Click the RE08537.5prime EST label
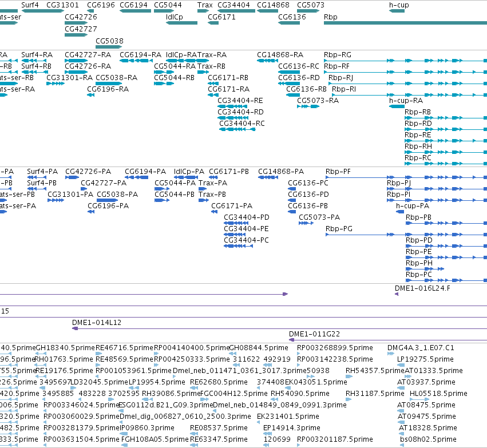The height and width of the screenshot is (448, 487). 219,428
